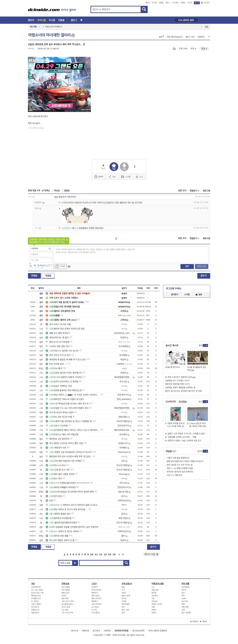The width and height of the screenshot is (238, 644).
Task: Report the post with 신고 siren button
Action: 139,176
